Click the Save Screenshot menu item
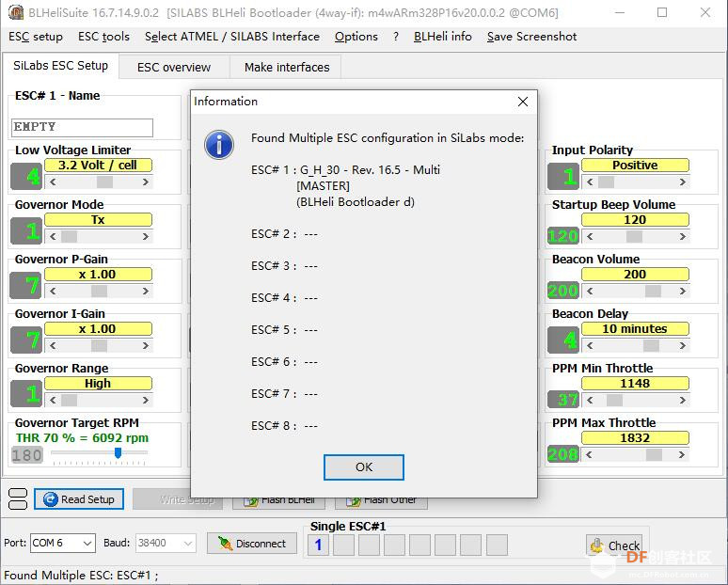 coord(531,37)
